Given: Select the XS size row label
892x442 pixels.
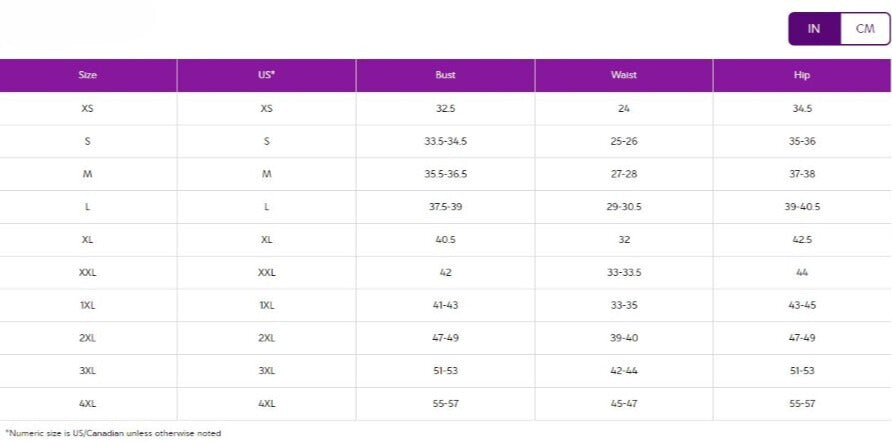Looking at the screenshot, I should pos(88,109).
